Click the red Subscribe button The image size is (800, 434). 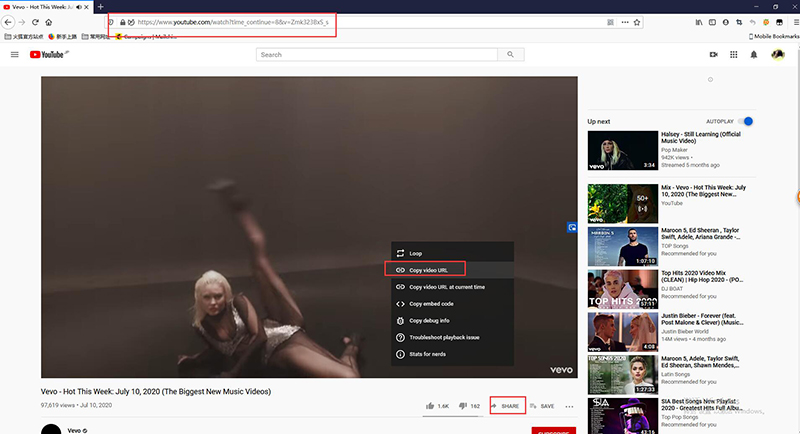pyautogui.click(x=554, y=430)
